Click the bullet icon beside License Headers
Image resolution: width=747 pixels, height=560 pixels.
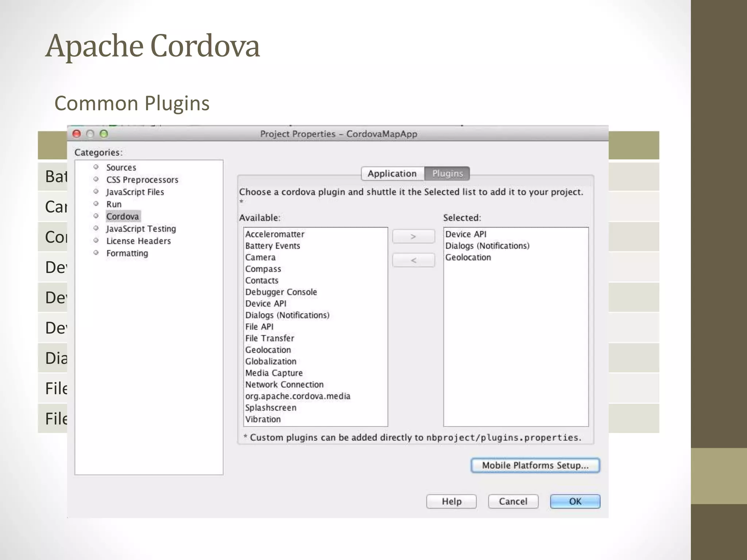point(96,241)
